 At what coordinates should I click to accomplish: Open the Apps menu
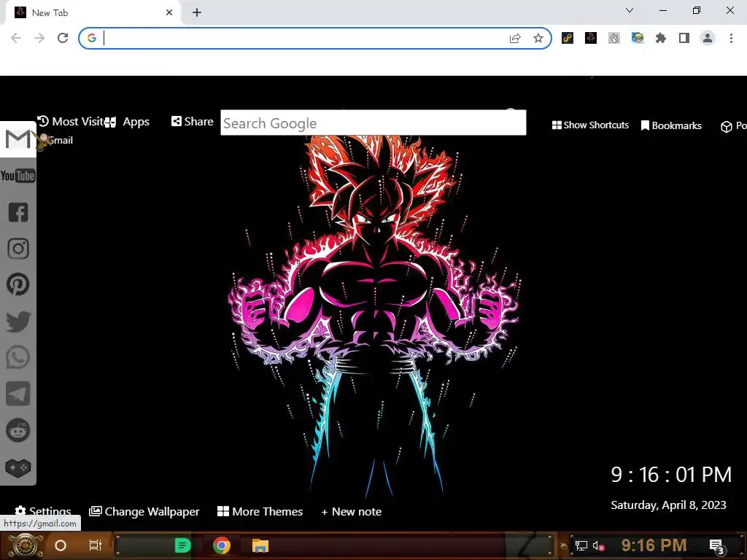coord(127,122)
